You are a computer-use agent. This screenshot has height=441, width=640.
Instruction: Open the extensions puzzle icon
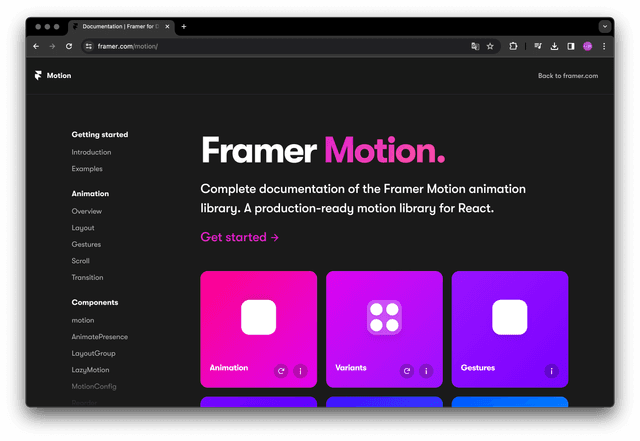click(x=513, y=47)
